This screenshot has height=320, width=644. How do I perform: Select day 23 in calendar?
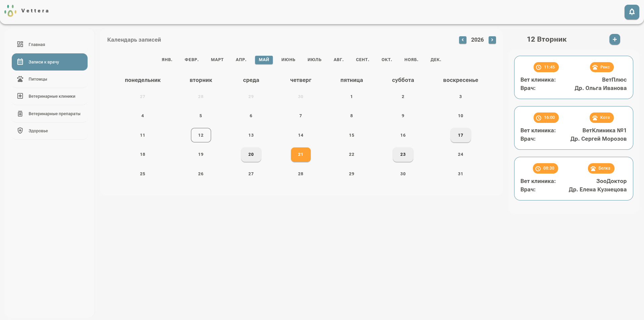click(x=403, y=154)
